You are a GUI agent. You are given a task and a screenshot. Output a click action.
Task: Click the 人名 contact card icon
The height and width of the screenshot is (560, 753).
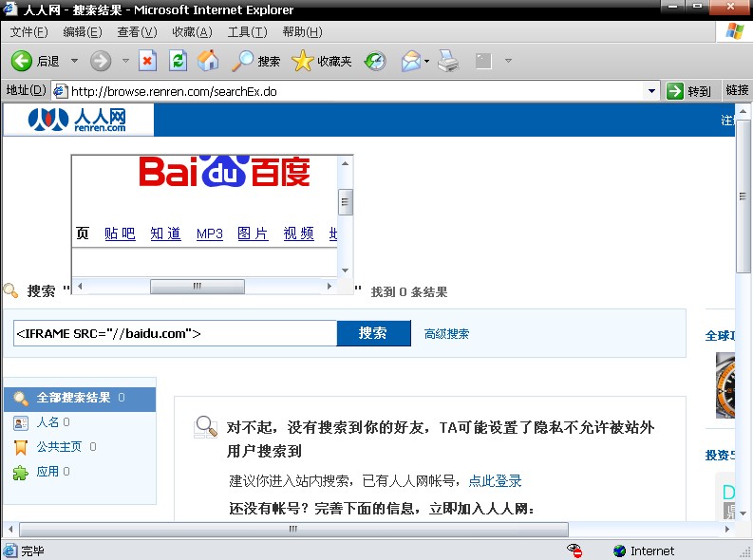pos(21,422)
